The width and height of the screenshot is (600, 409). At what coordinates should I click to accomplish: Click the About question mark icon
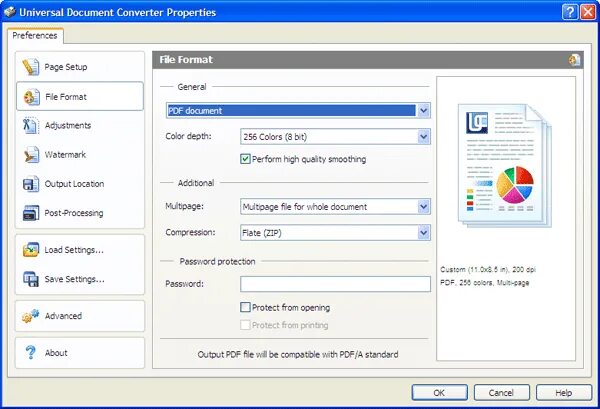(x=30, y=352)
